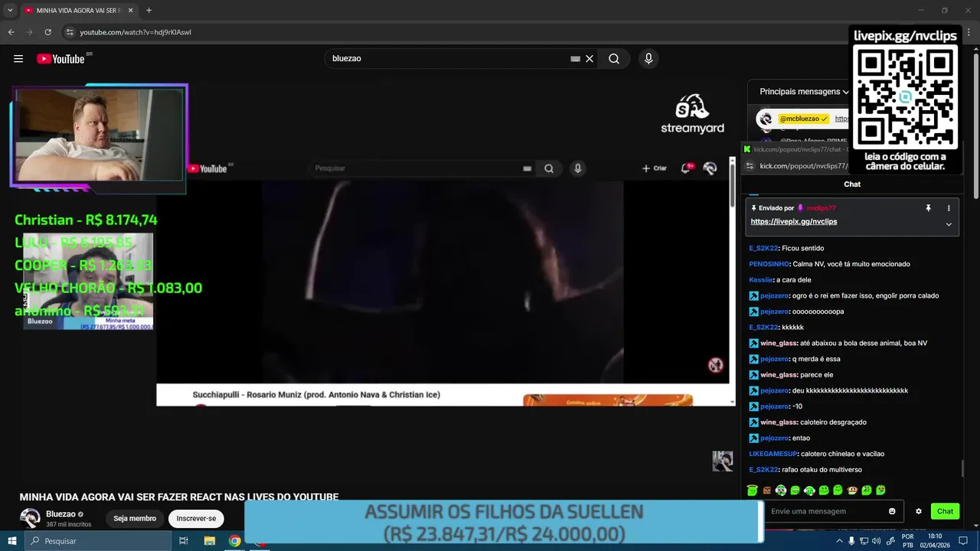
Task: Send the message with the green Chat button
Action: pyautogui.click(x=946, y=511)
